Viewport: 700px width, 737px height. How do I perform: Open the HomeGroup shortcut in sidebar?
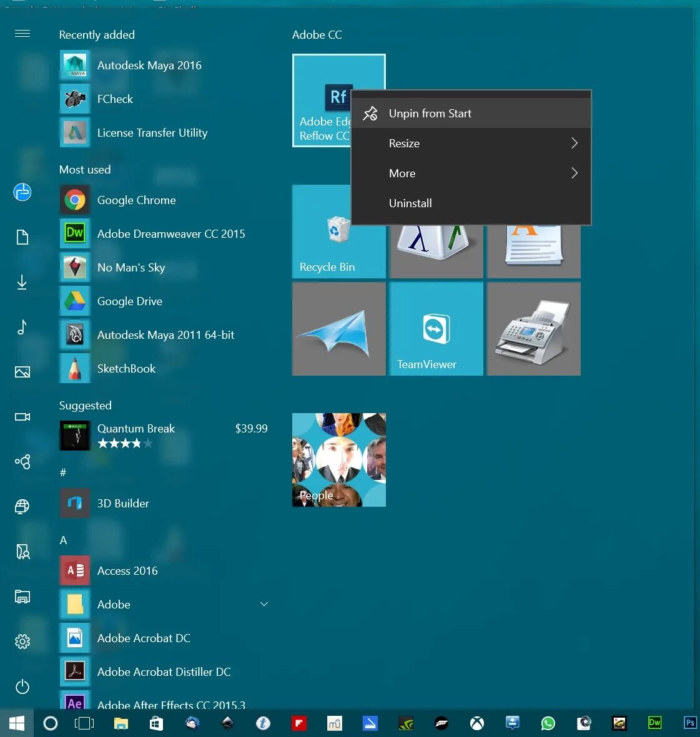(22, 462)
